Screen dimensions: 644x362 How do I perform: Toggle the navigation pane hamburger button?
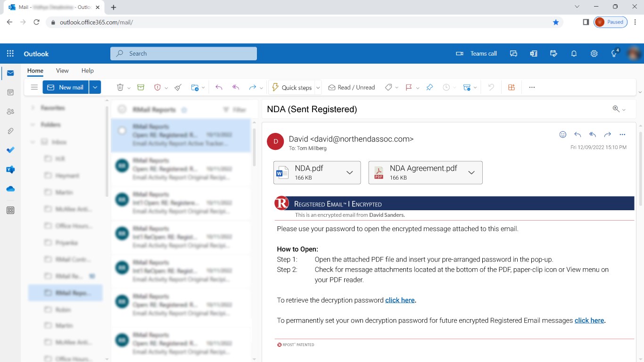[34, 87]
